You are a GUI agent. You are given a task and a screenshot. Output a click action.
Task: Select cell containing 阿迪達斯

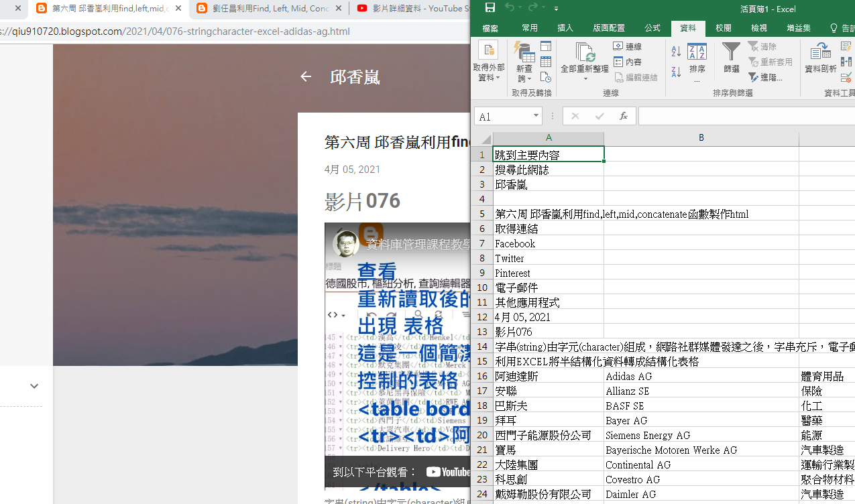[x=549, y=376]
